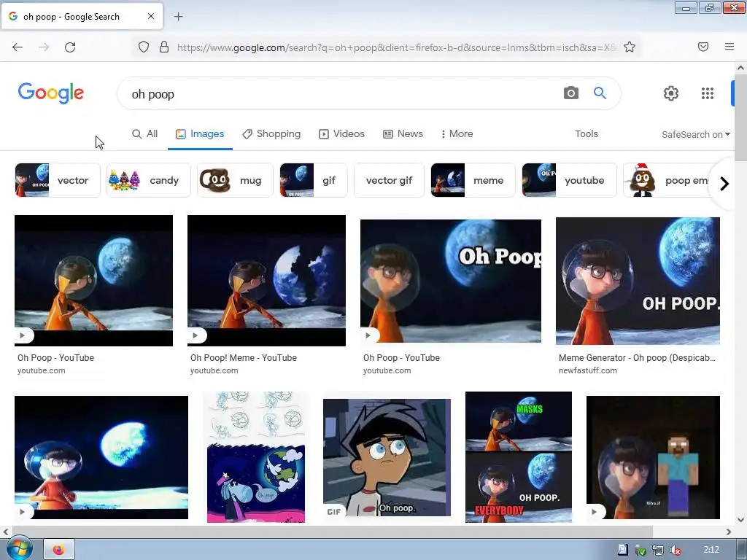This screenshot has width=747, height=560.
Task: Filter by the 'vector gif' chip
Action: [390, 181]
